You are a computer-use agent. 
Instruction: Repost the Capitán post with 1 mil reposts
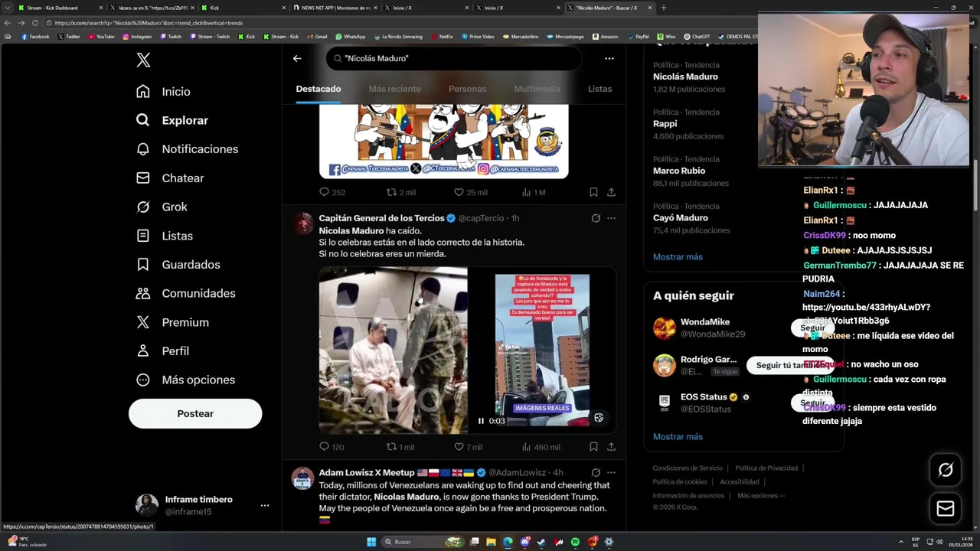400,447
